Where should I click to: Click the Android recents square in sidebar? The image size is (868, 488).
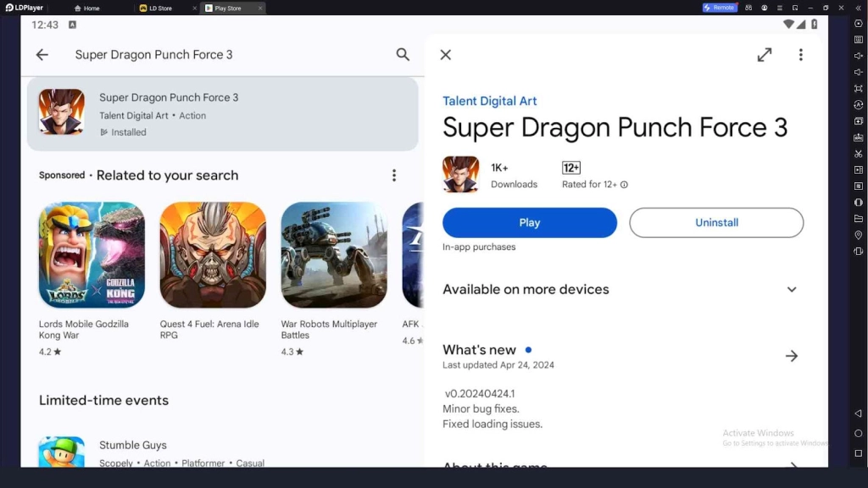pos(858,453)
